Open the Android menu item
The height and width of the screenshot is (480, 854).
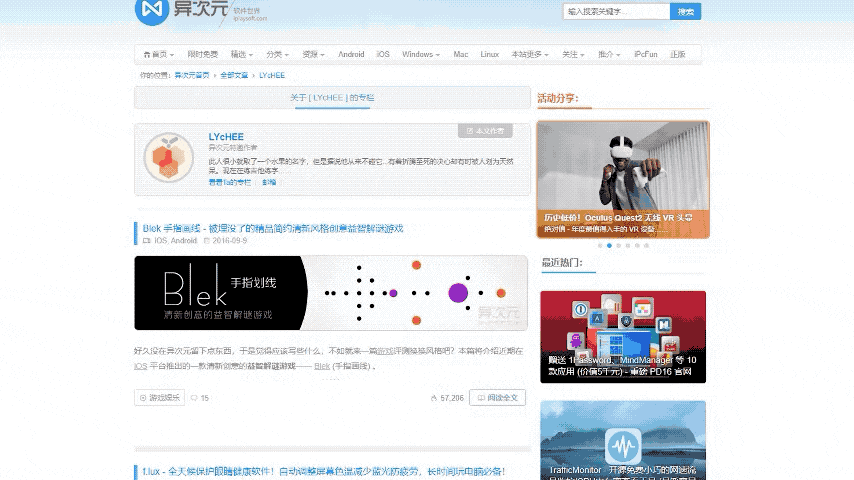click(x=351, y=54)
